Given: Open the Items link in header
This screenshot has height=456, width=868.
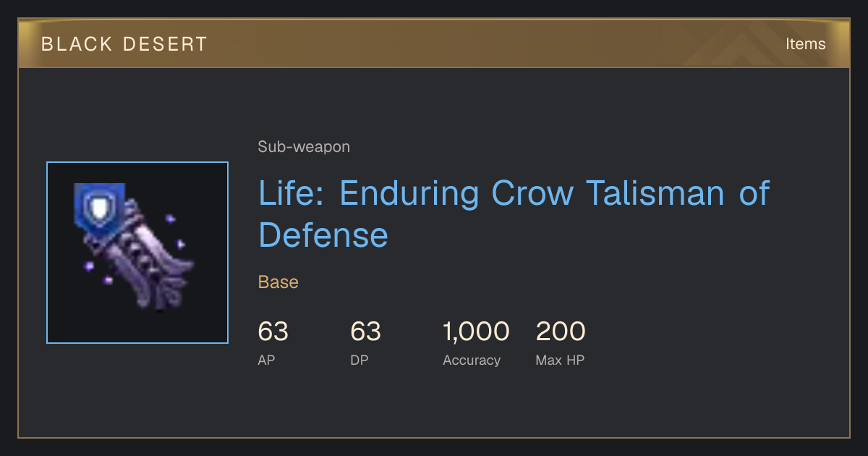Looking at the screenshot, I should [x=805, y=44].
